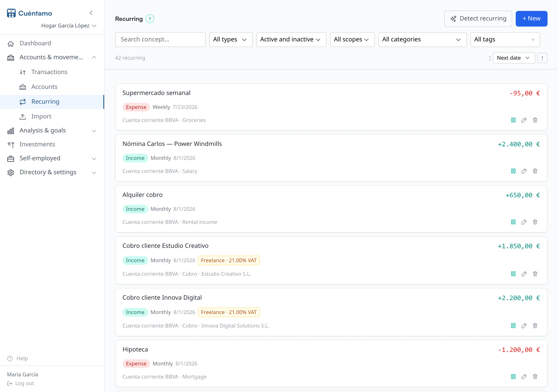Edit Nómina Carlos entry with pencil icon

coord(524,171)
